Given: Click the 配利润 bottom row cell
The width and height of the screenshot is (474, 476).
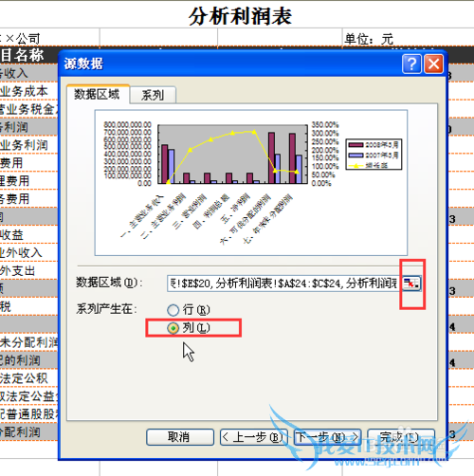Looking at the screenshot, I should (29, 431).
